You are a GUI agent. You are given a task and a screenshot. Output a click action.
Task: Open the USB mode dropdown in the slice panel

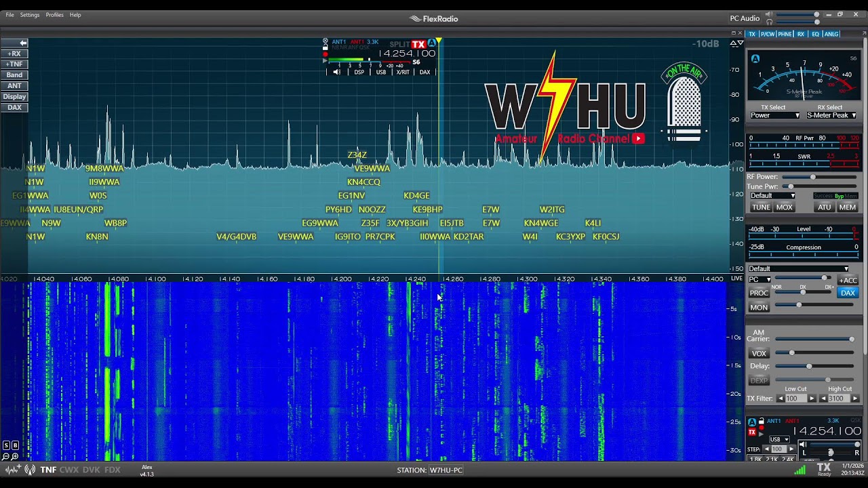[779, 439]
